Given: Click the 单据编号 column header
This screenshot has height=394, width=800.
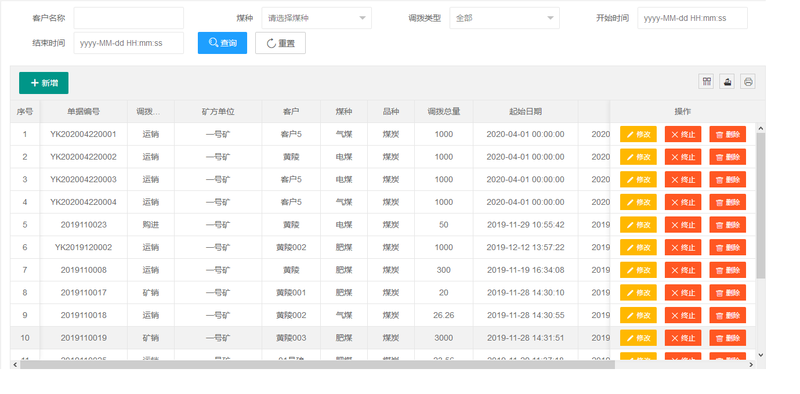Looking at the screenshot, I should (x=83, y=111).
